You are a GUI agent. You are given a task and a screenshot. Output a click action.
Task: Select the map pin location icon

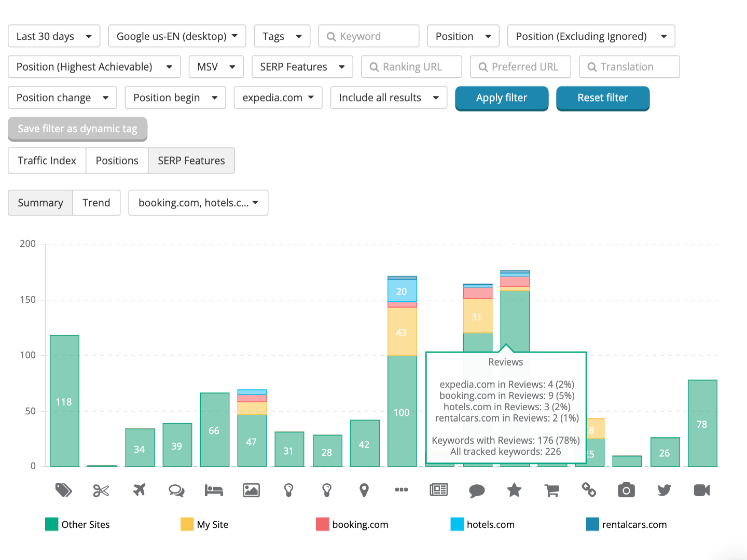click(x=364, y=490)
